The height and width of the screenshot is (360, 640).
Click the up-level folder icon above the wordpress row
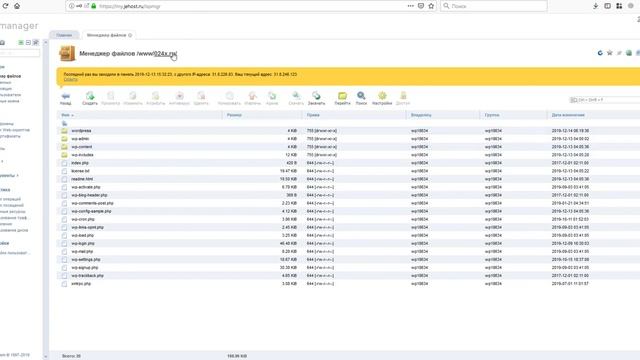pos(64,123)
